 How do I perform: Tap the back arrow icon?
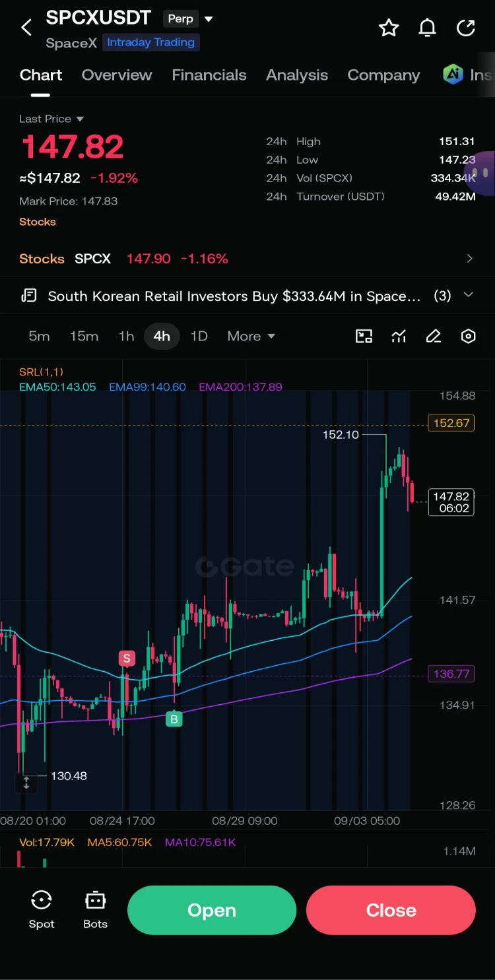pyautogui.click(x=26, y=28)
